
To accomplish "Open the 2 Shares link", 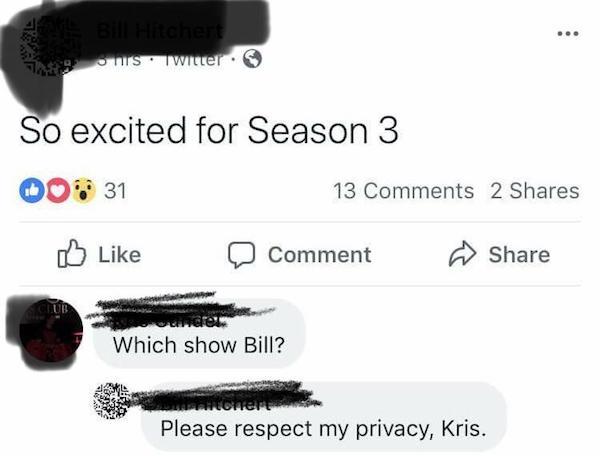I will click(535, 191).
